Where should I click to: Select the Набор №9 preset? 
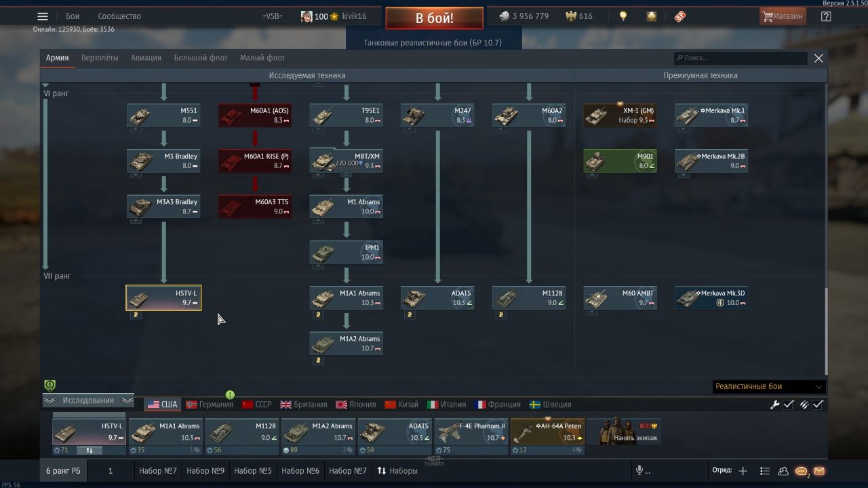(205, 471)
